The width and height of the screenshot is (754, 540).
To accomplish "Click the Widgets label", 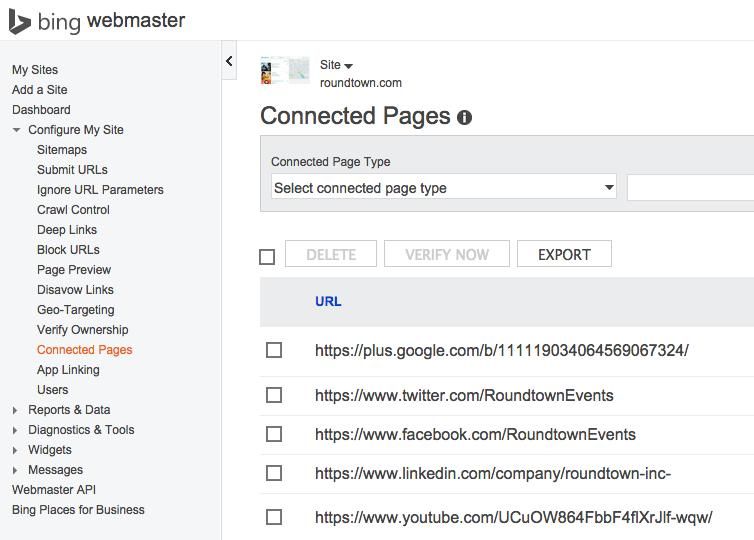I will tap(50, 450).
